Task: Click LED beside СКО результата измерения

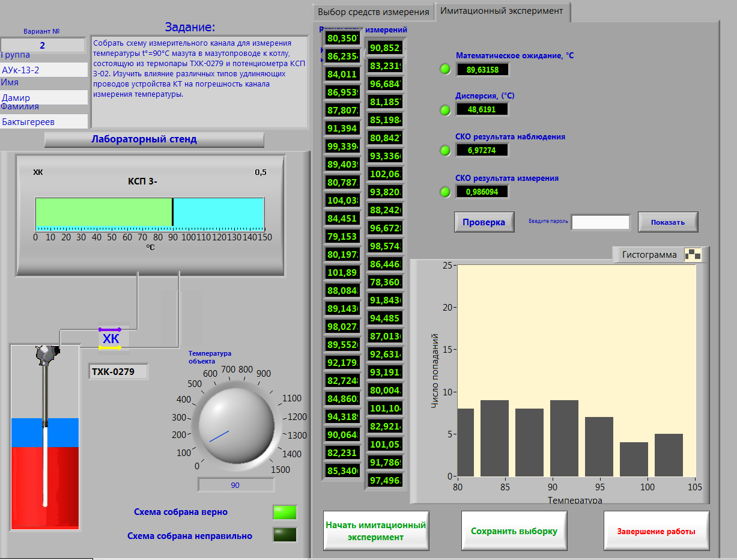Action: (x=445, y=192)
